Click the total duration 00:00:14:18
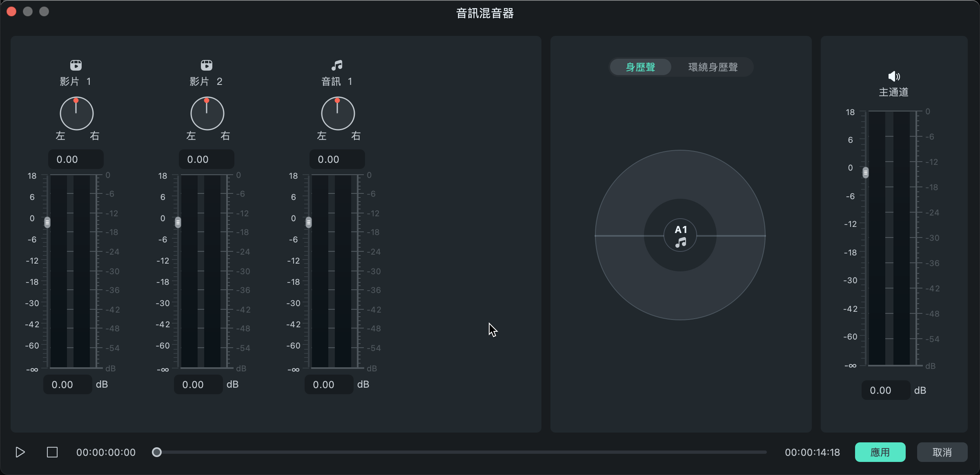This screenshot has height=475, width=980. tap(813, 452)
